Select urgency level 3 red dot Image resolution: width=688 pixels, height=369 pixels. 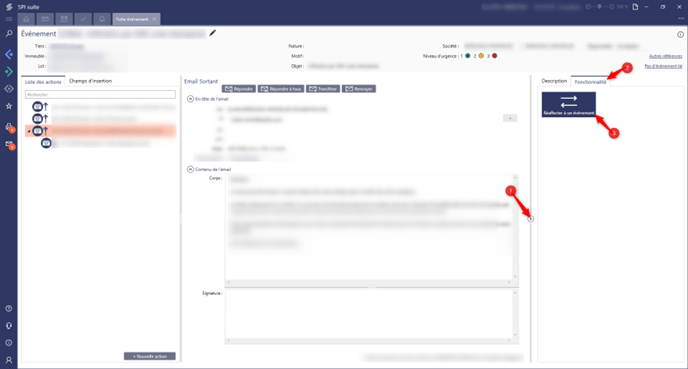494,56
